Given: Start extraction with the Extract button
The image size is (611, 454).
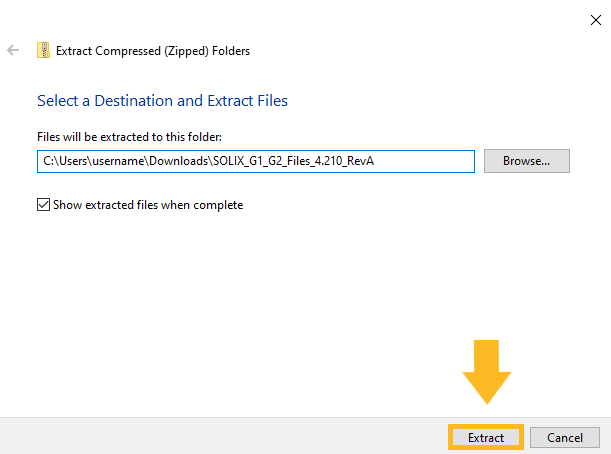Looking at the screenshot, I should (486, 438).
